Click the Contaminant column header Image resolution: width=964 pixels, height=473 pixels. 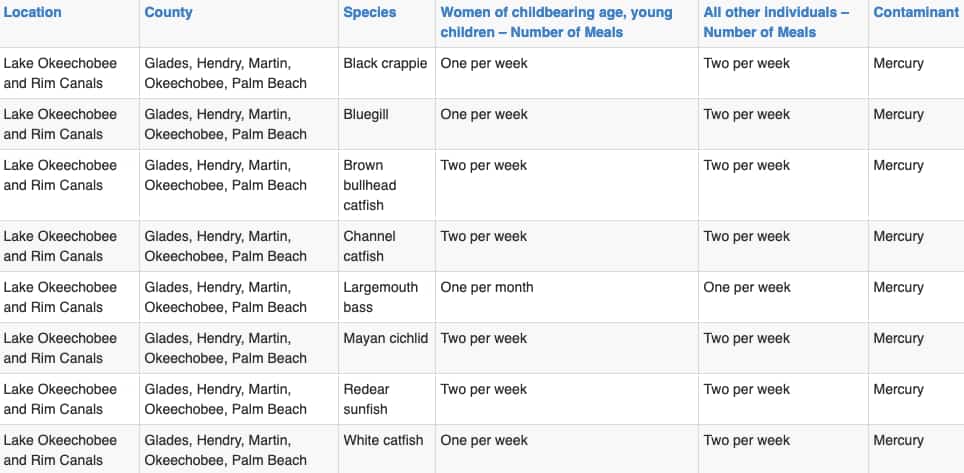click(x=915, y=12)
